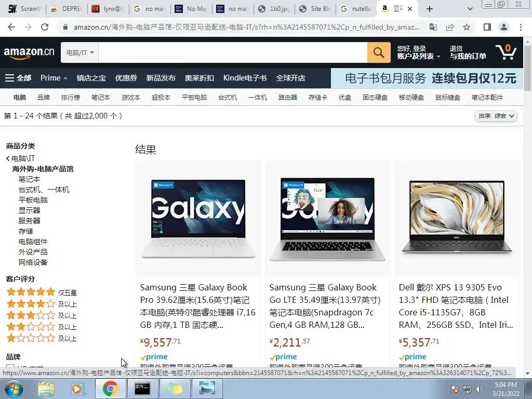The height and width of the screenshot is (399, 532).
Task: Close the active Amazon tab
Action: click(410, 9)
